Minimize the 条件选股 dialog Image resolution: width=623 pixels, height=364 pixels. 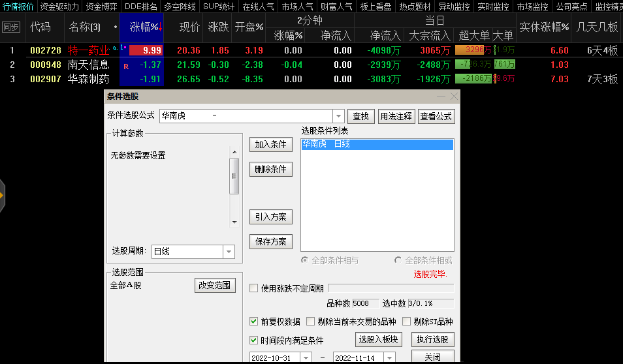[441, 96]
